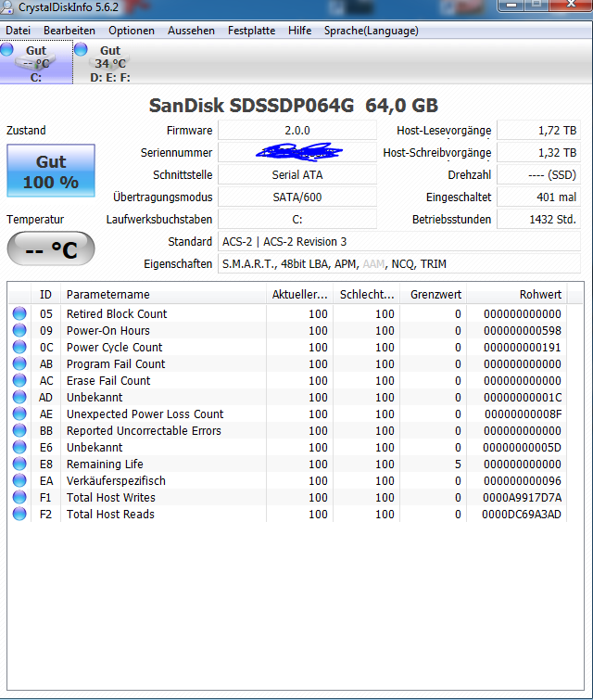Click the Übertragungsmodus field SATA/600
This screenshot has width=593, height=700.
tap(297, 197)
